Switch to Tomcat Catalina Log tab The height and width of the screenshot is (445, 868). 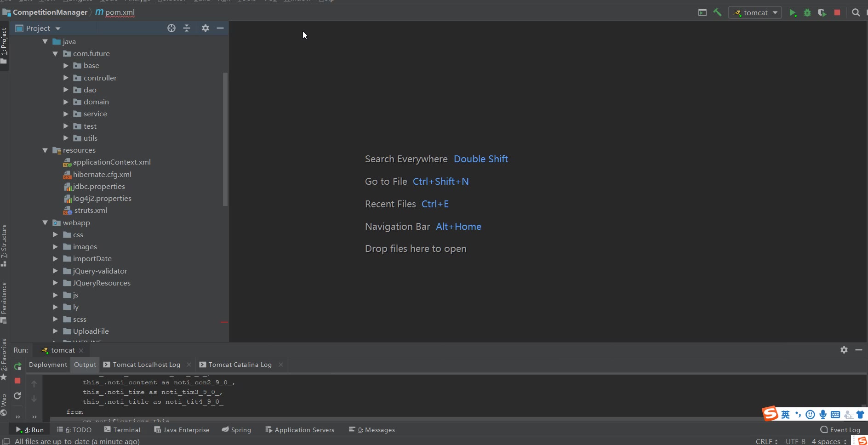(x=240, y=365)
